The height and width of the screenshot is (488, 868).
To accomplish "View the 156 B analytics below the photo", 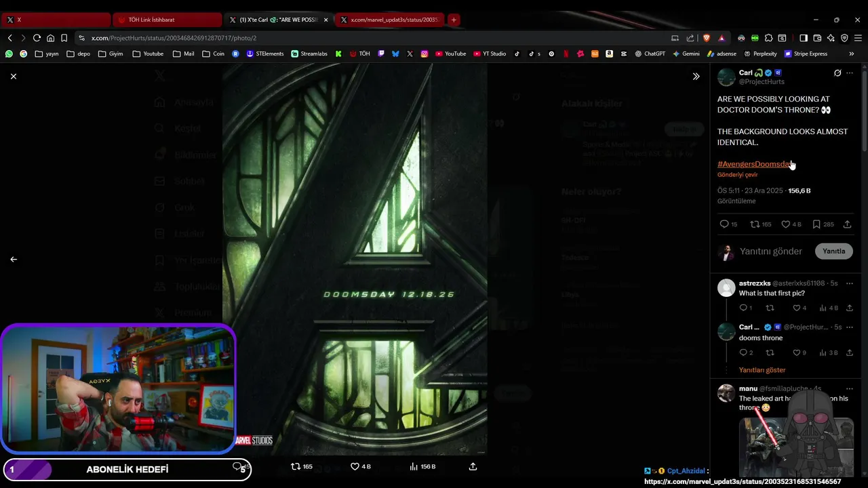I will pos(422,466).
